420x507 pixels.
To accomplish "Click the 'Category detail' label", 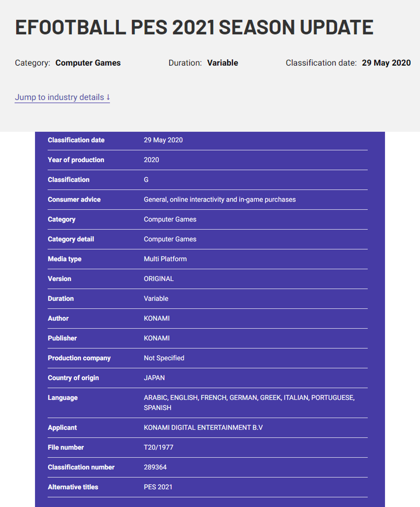I will click(x=71, y=239).
